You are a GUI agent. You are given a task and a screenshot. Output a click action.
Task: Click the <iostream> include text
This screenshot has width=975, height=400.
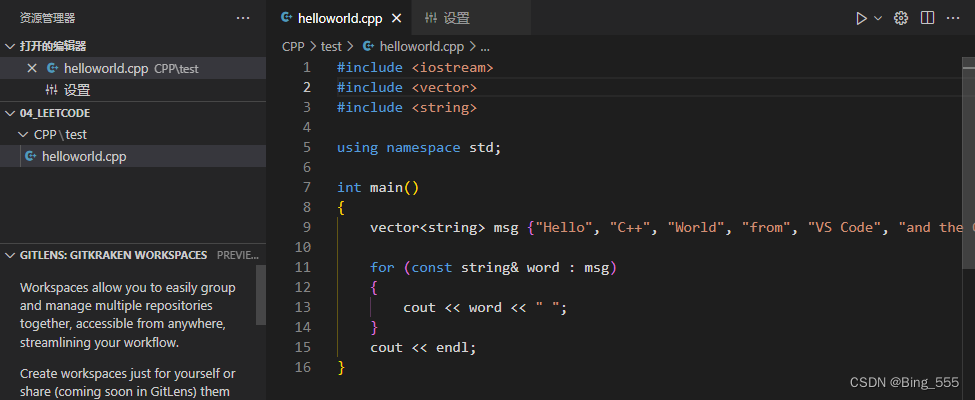[452, 67]
